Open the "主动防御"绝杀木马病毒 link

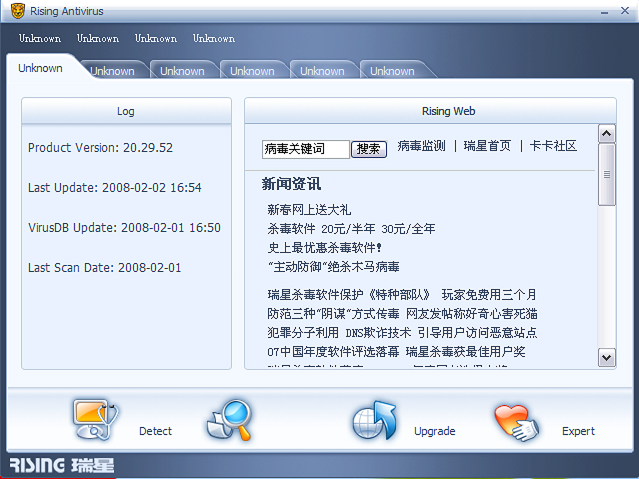click(x=333, y=267)
